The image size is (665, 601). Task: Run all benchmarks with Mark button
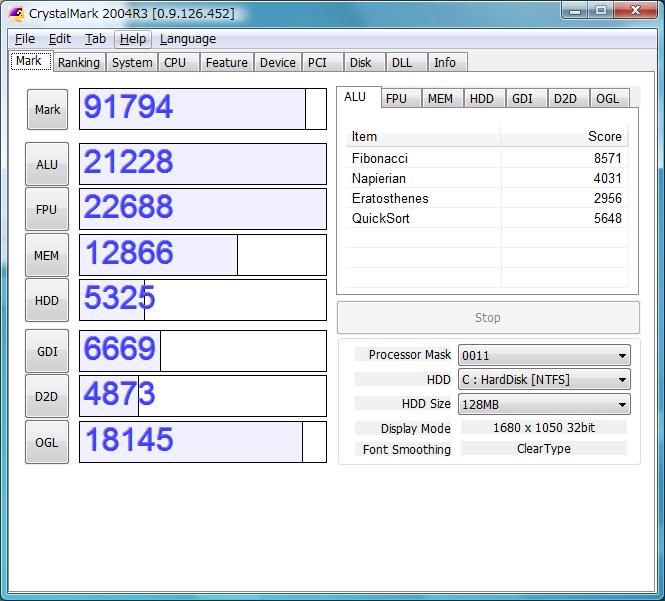coord(47,109)
